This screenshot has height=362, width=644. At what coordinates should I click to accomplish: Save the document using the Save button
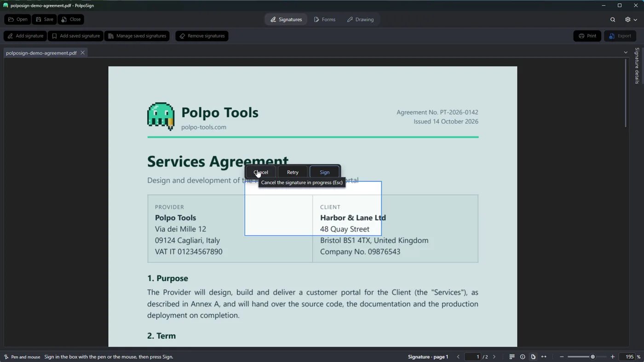[x=44, y=19]
